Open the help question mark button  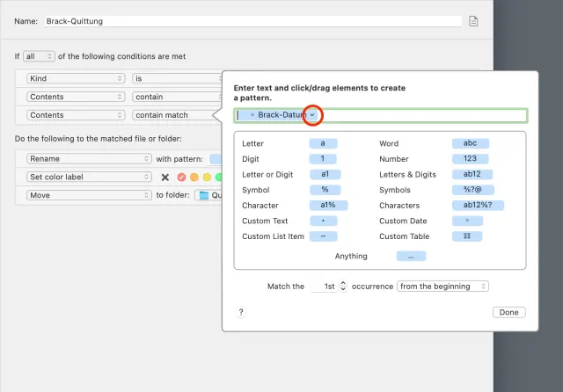pyautogui.click(x=241, y=312)
